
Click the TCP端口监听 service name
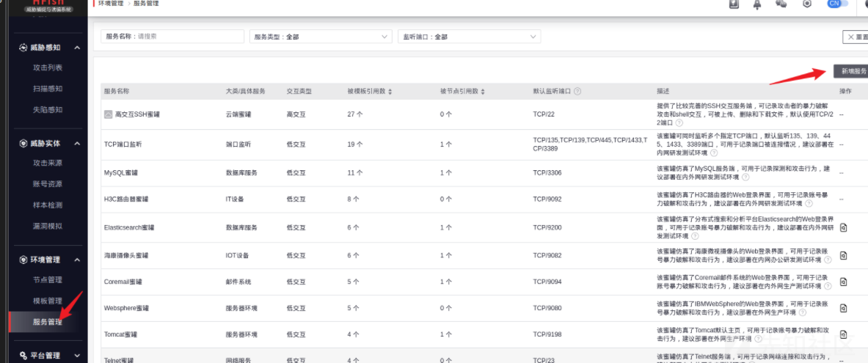coord(123,144)
